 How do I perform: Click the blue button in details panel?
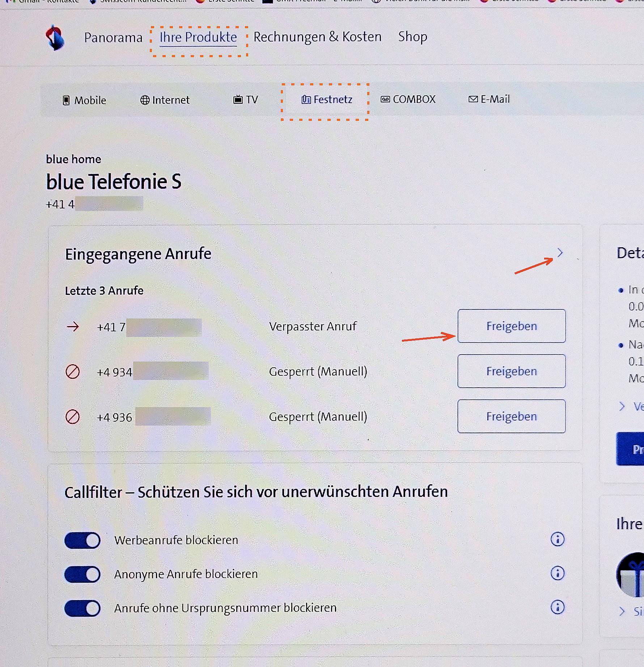(631, 449)
